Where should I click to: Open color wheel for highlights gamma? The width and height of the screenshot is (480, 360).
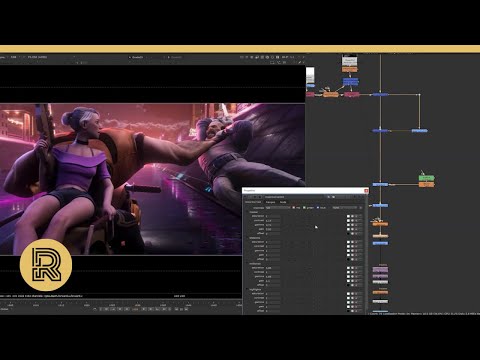point(352,303)
